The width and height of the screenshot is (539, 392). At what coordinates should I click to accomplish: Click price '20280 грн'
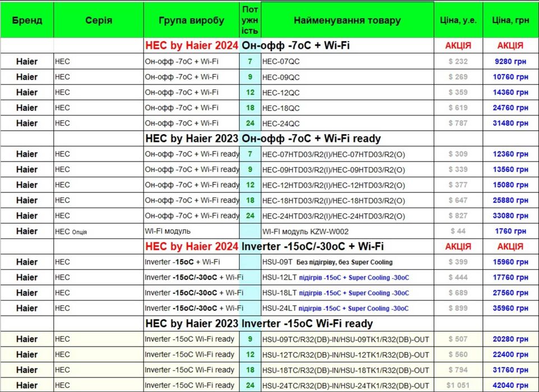510,339
